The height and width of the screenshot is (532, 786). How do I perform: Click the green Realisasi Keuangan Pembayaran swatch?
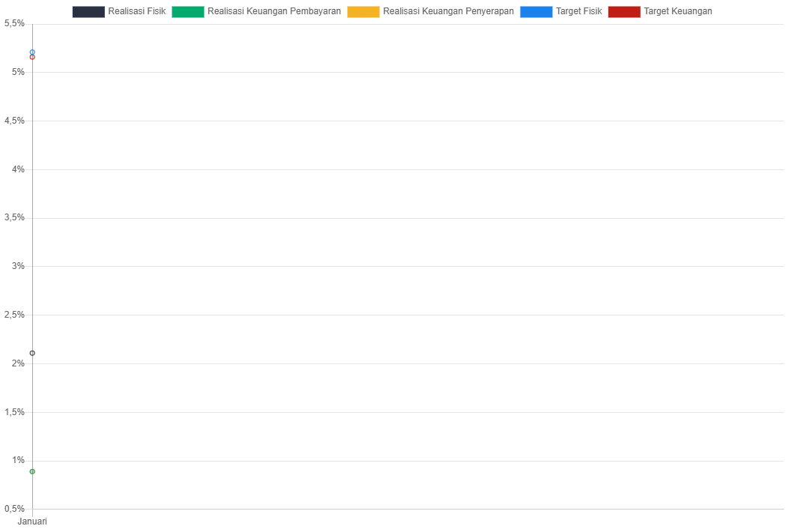point(187,12)
